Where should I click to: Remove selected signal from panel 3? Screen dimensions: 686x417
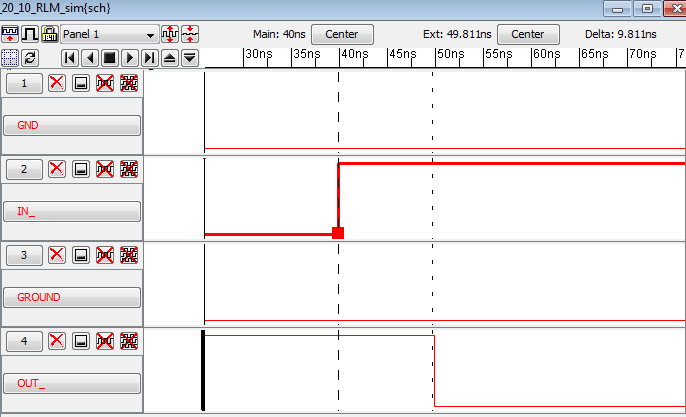point(105,255)
